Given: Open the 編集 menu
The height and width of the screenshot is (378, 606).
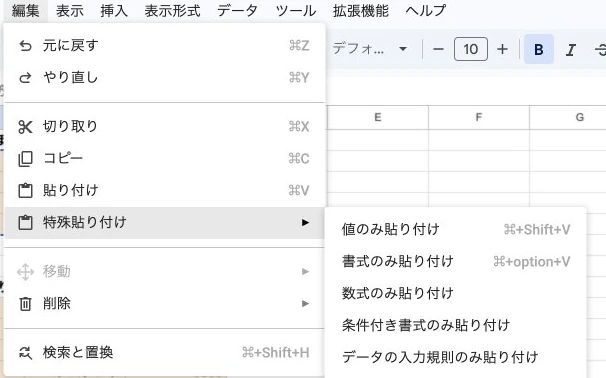Looking at the screenshot, I should [x=26, y=10].
